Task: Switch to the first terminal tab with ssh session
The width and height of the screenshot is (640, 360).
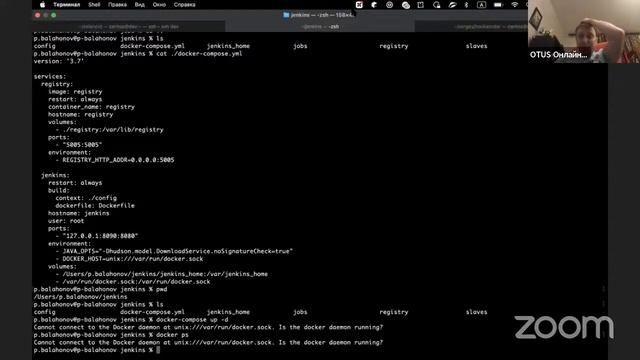Action: (129, 27)
